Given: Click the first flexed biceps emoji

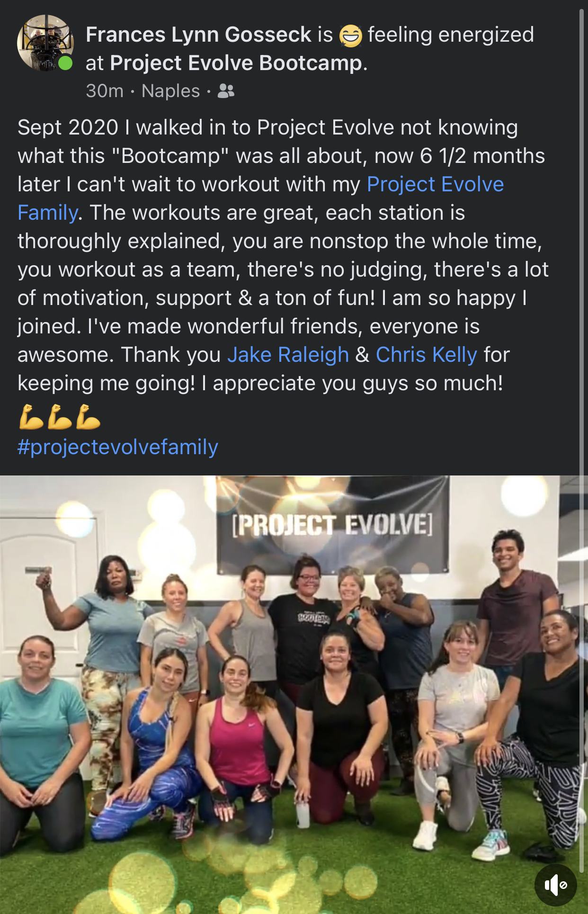Looking at the screenshot, I should [31, 417].
